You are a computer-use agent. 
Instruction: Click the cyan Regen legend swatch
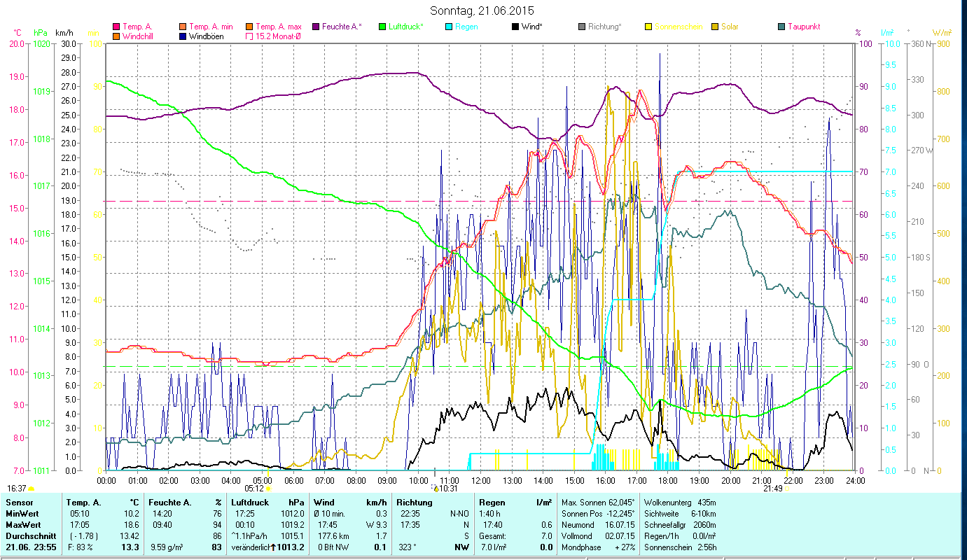pyautogui.click(x=450, y=27)
